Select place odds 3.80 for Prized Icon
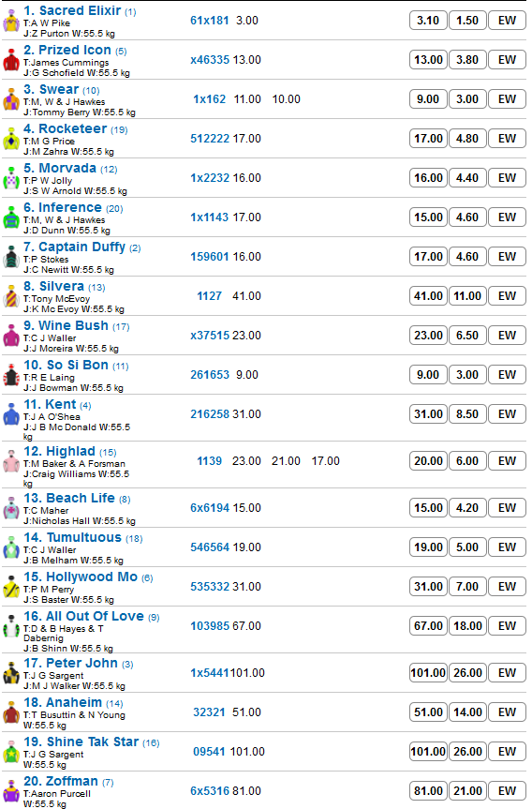The width and height of the screenshot is (532, 809). 467,60
